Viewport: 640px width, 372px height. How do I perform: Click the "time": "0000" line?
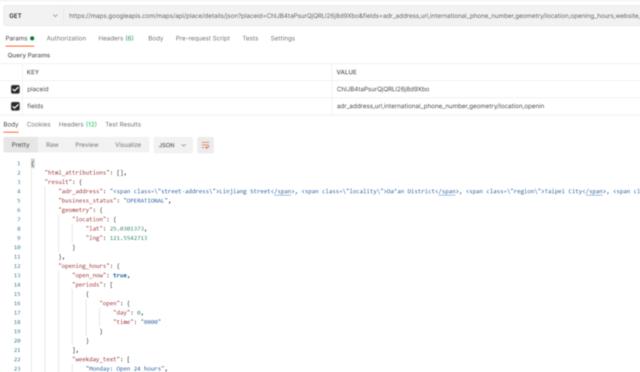[137, 322]
